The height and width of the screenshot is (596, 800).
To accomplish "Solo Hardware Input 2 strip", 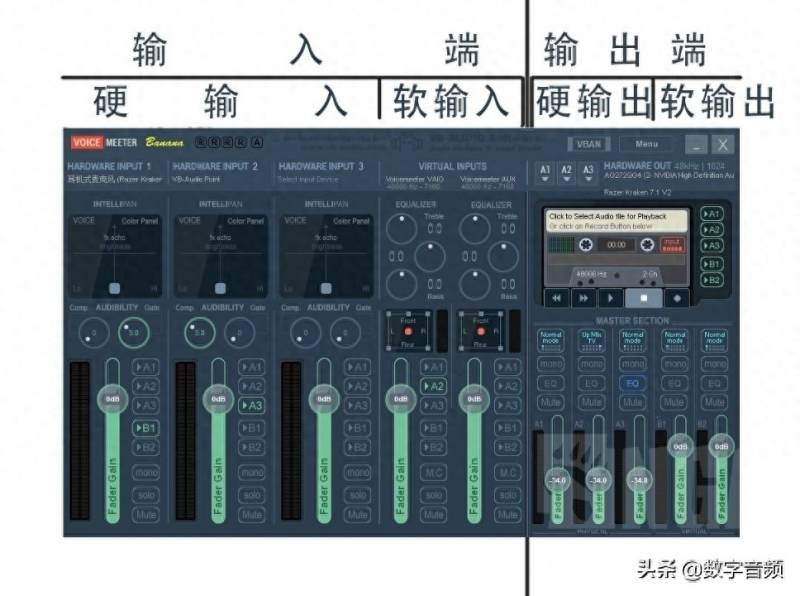I will click(x=252, y=494).
